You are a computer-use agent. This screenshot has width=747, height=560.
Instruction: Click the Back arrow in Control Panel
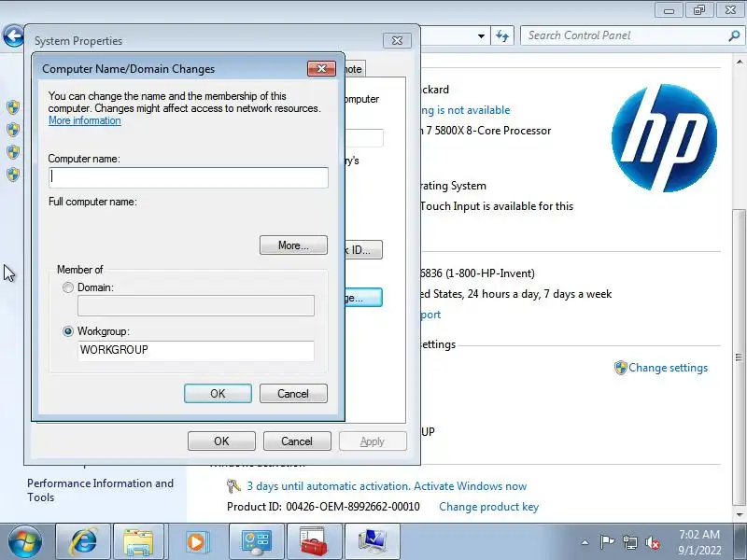point(13,35)
